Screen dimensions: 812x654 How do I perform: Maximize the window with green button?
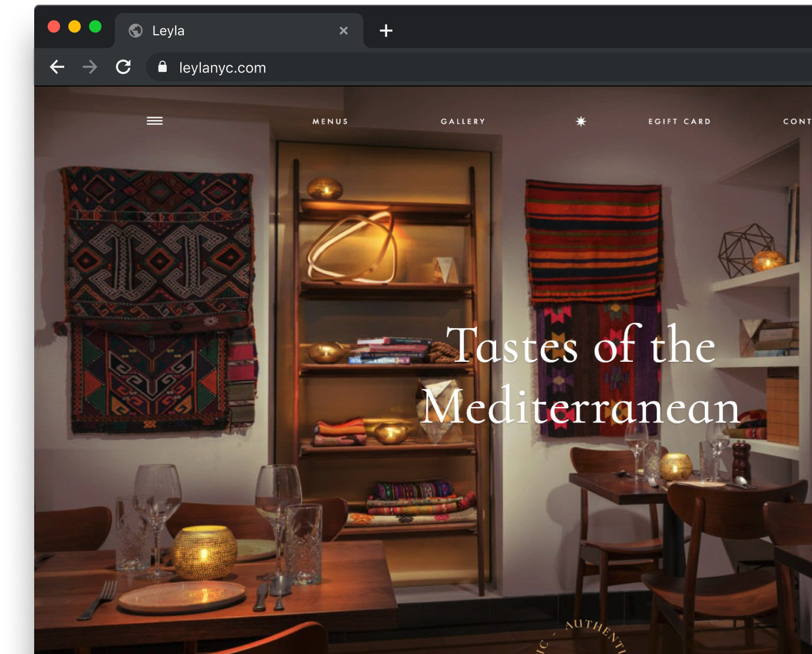[x=95, y=27]
